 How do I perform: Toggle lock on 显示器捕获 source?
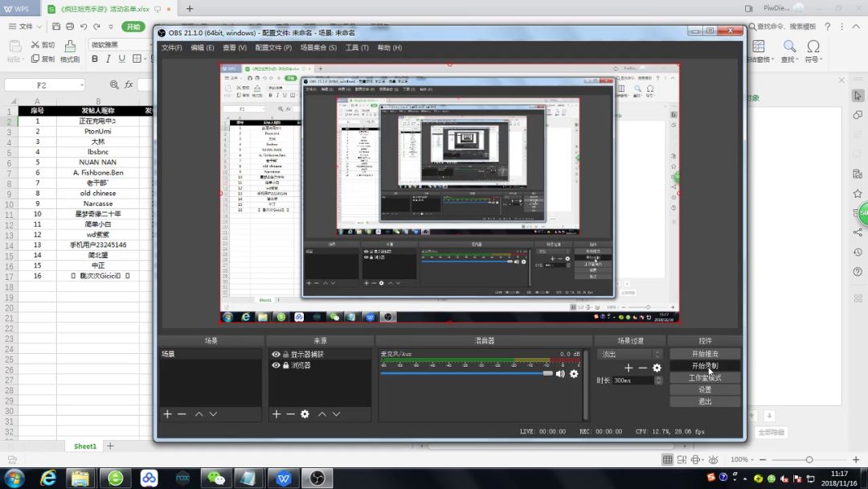[x=285, y=355]
